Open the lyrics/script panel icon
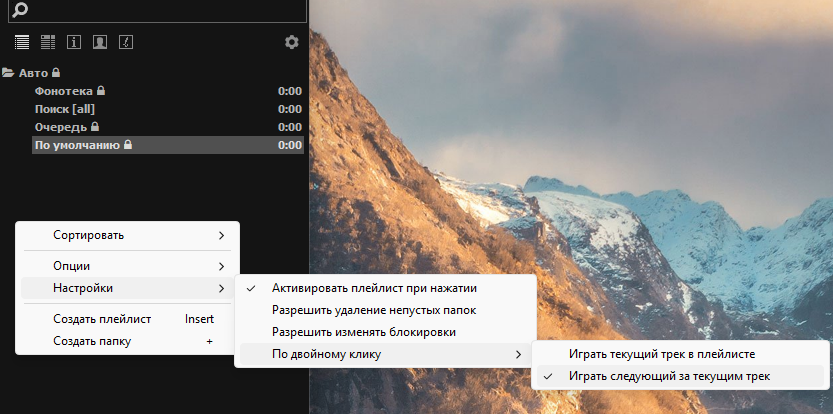833x414 pixels. click(x=126, y=42)
